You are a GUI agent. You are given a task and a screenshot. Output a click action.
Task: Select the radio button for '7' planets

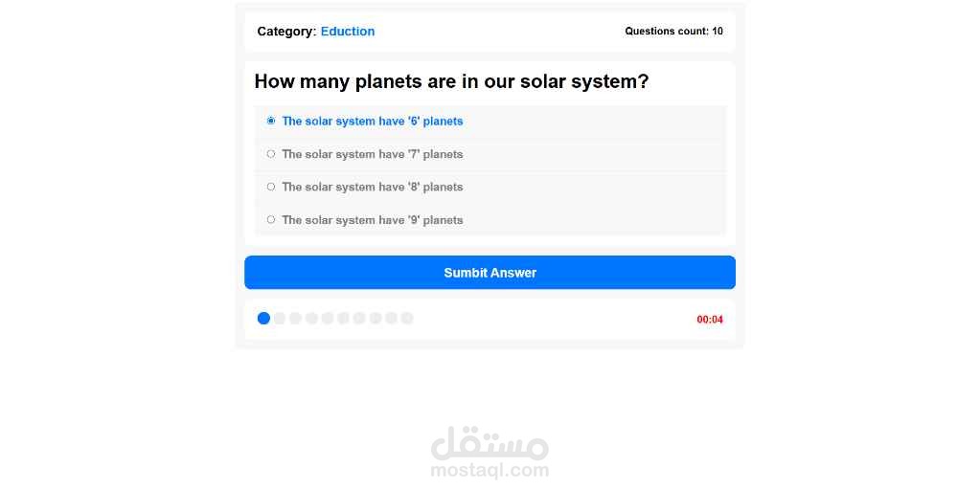click(x=270, y=153)
